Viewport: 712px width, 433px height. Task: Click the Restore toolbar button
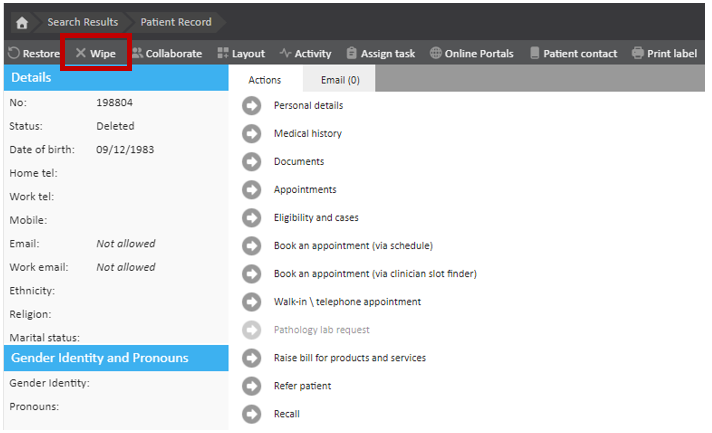point(33,54)
